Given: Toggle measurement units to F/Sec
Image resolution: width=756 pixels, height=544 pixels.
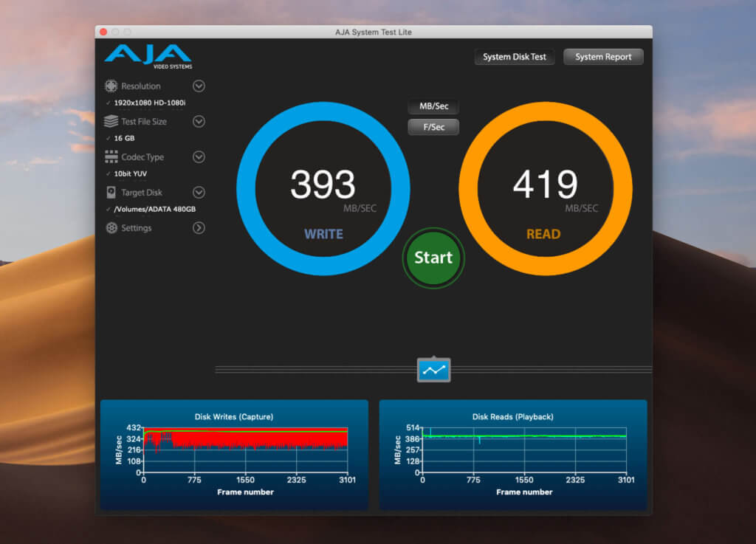Looking at the screenshot, I should [433, 126].
